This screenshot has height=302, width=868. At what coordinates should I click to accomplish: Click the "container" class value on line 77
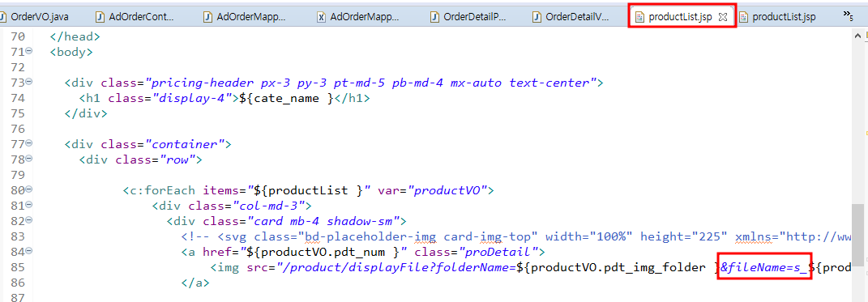click(184, 144)
